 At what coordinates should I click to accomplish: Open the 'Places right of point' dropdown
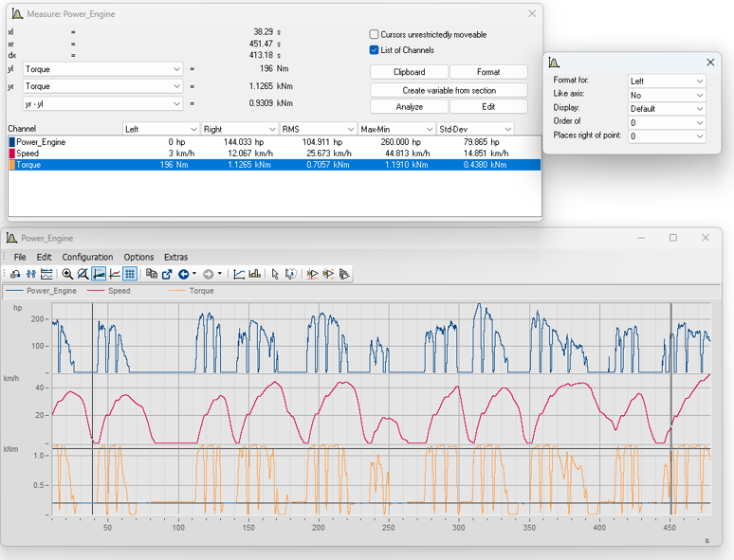pos(667,136)
